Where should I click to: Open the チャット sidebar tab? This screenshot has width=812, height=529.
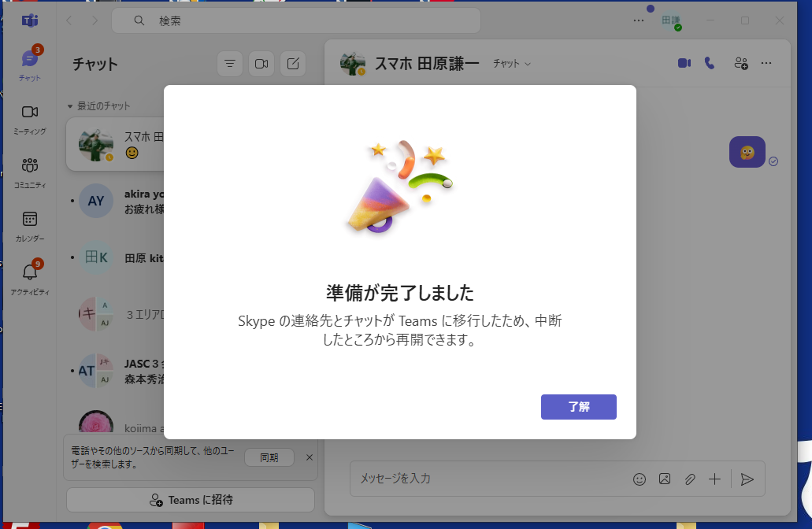29,65
